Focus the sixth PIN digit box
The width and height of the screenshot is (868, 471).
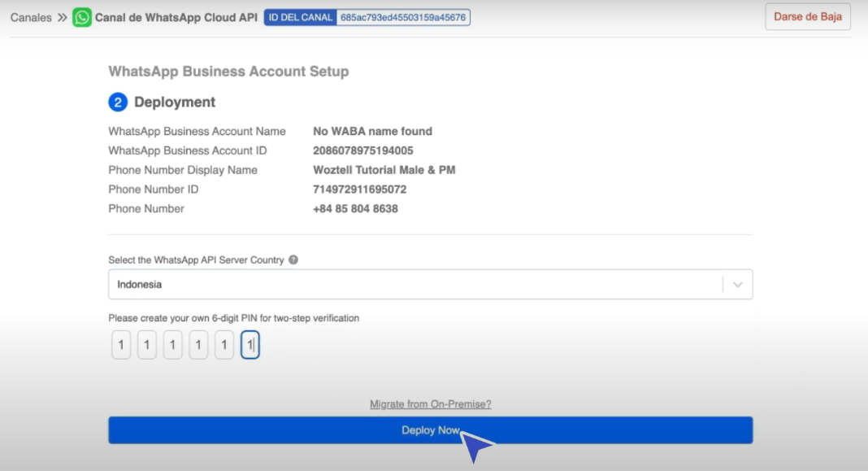pyautogui.click(x=250, y=345)
